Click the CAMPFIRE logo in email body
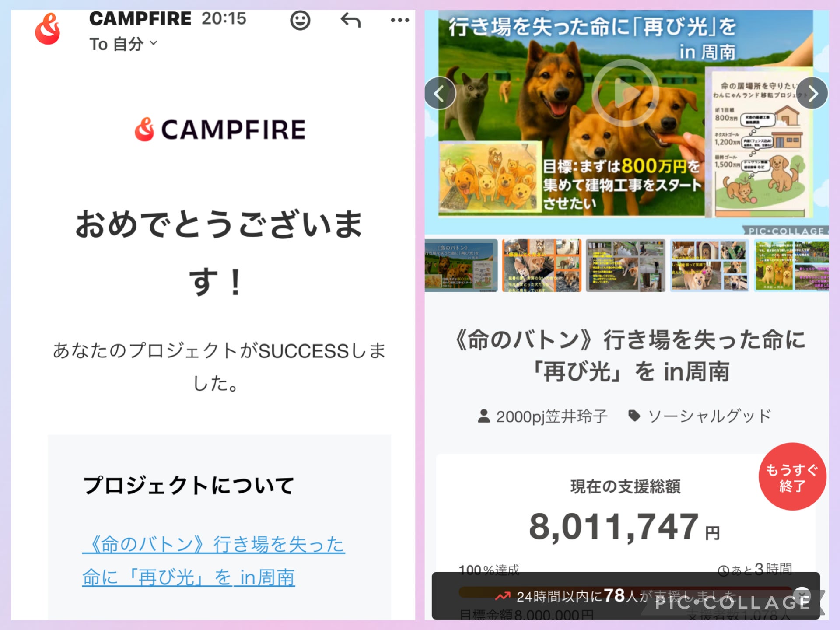 coord(220,129)
